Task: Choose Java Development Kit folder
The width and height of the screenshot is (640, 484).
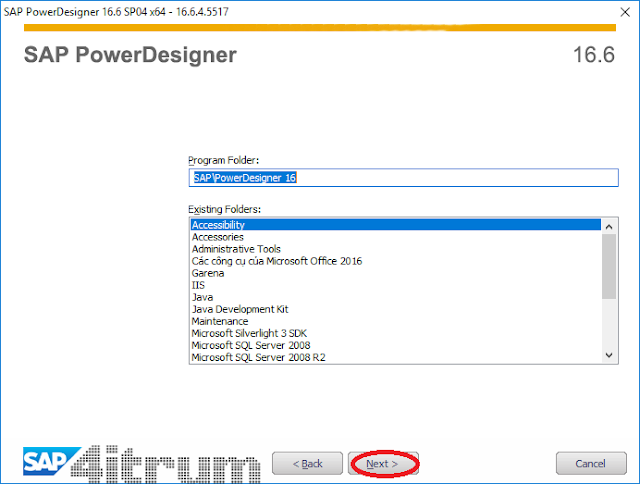Action: [396, 309]
